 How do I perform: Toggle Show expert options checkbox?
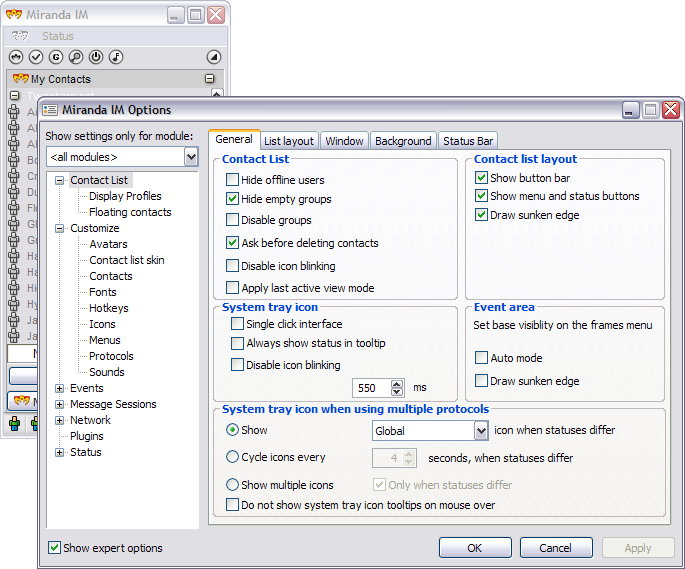pos(54,548)
